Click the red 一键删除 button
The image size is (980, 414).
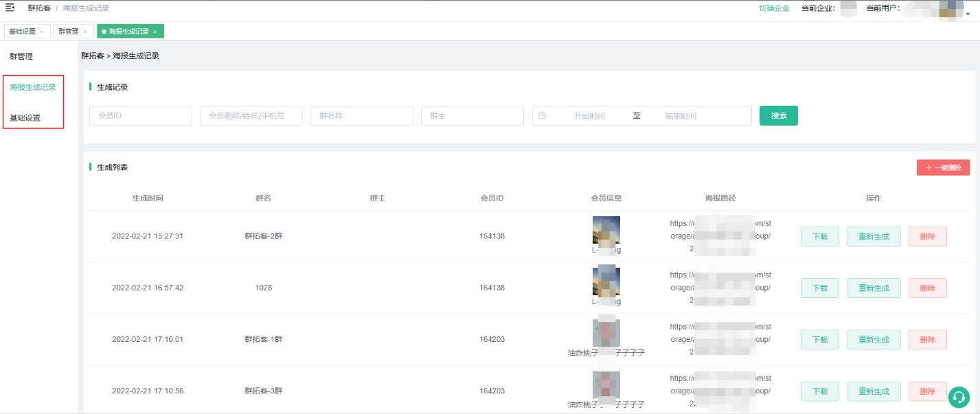coord(943,168)
